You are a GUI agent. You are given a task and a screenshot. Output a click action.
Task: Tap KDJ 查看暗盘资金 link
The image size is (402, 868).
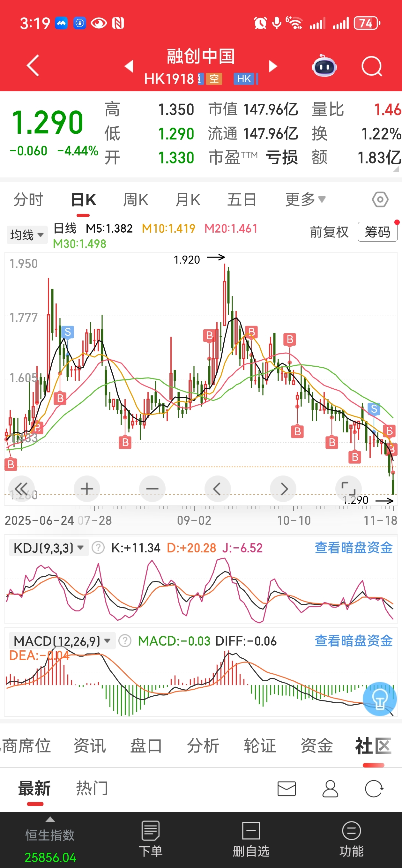pos(354,548)
